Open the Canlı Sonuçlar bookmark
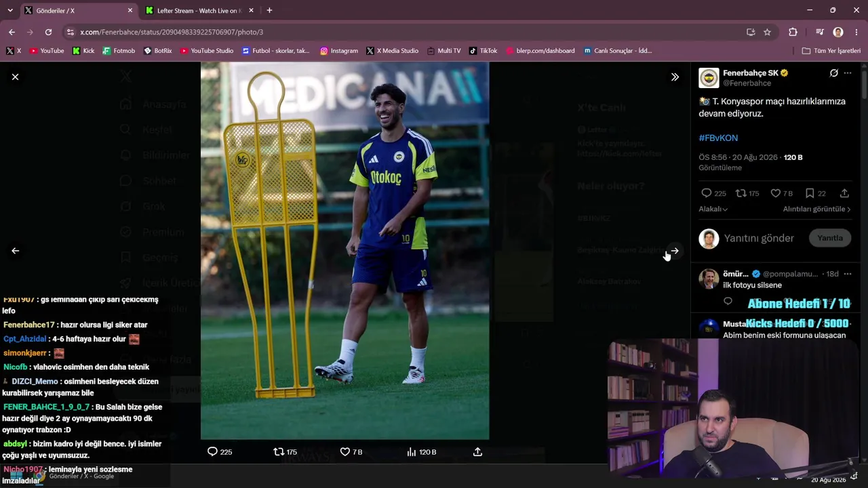This screenshot has height=488, width=868. (617, 51)
